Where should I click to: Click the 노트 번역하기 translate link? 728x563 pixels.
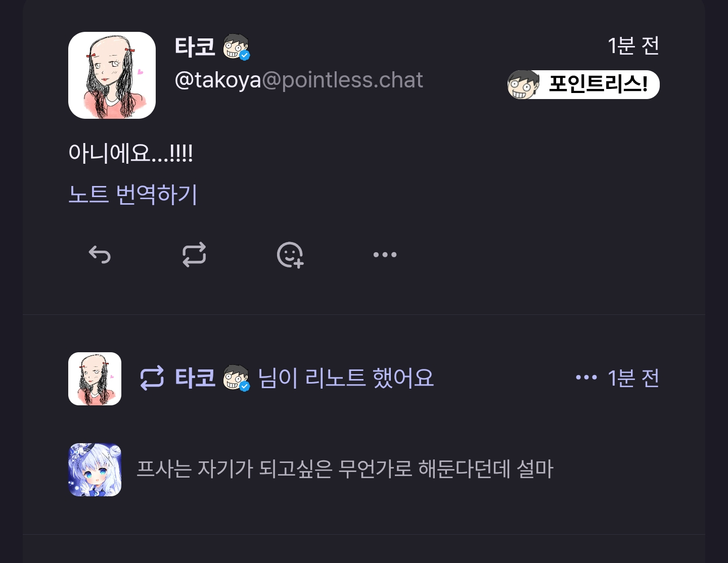coord(132,195)
